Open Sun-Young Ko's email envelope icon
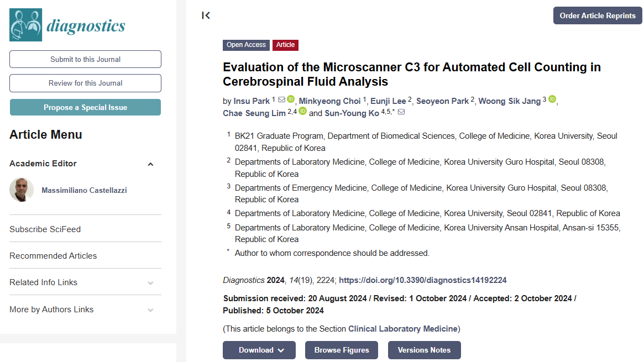The image size is (644, 362). [x=401, y=112]
